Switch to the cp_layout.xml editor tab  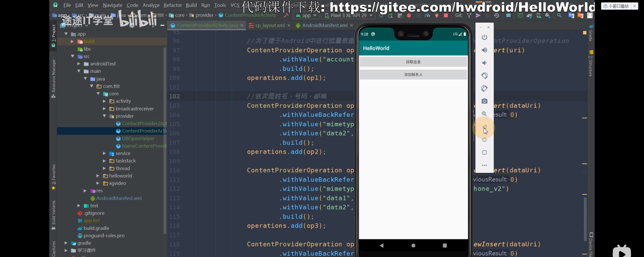[x=270, y=25]
